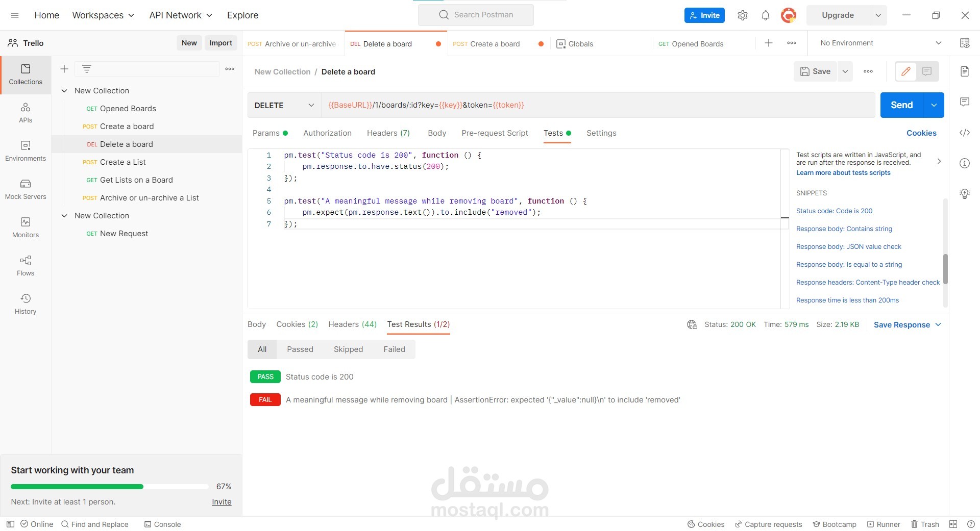Open the notifications bell
The width and height of the screenshot is (980, 531).
pyautogui.click(x=766, y=15)
